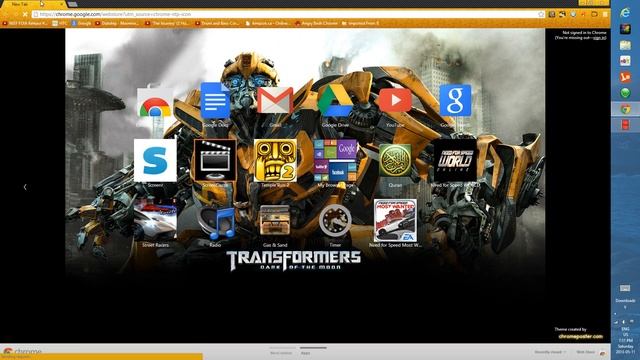Screen dimensions: 640x360
Task: Open the Amazon.ca bookmark
Action: click(x=268, y=24)
